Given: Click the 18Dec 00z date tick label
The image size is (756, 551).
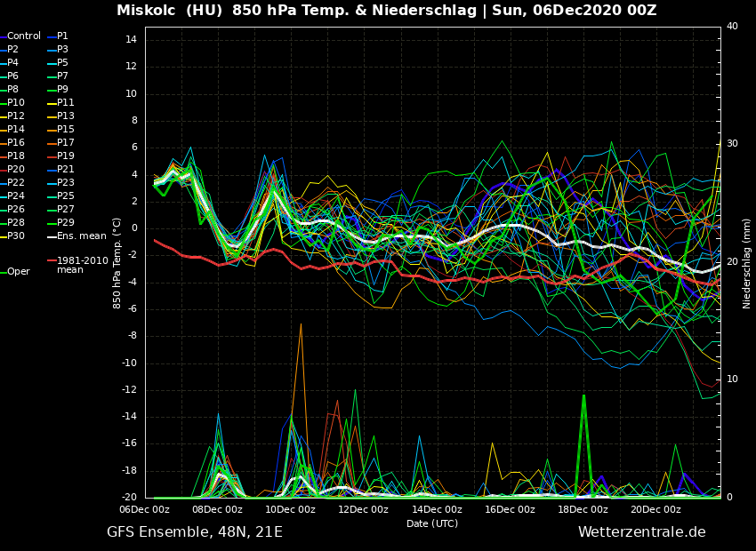Looking at the screenshot, I should coord(583,510).
